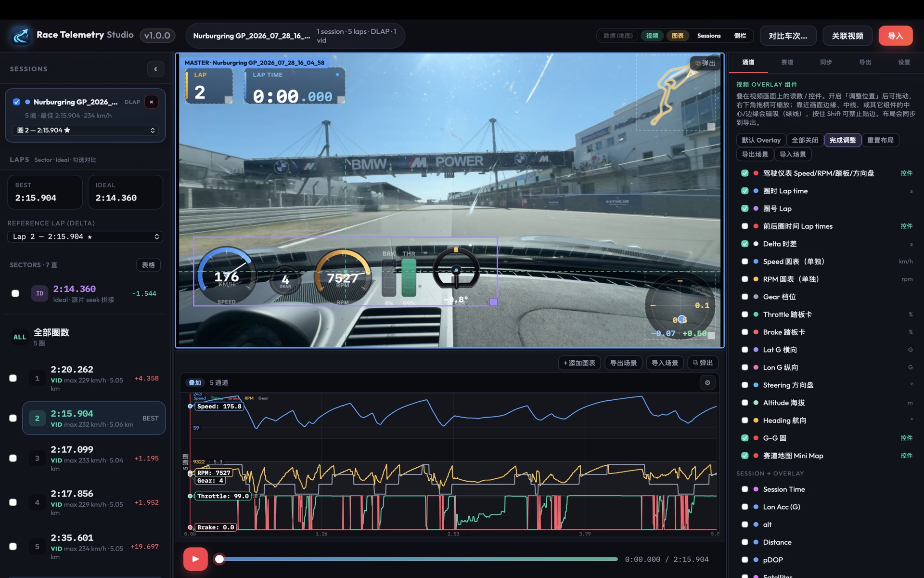Switch to the 通道 tab
Screen dimensions: 924x578
748,62
